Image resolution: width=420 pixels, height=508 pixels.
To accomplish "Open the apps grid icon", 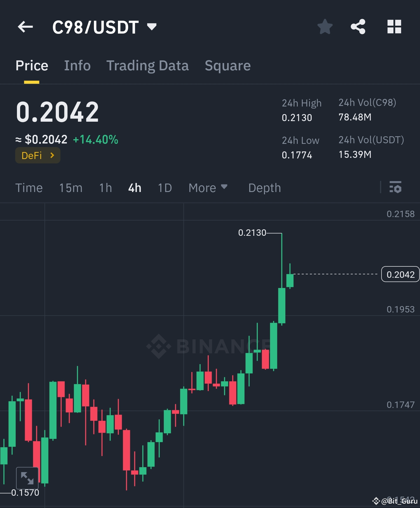I will [x=394, y=27].
